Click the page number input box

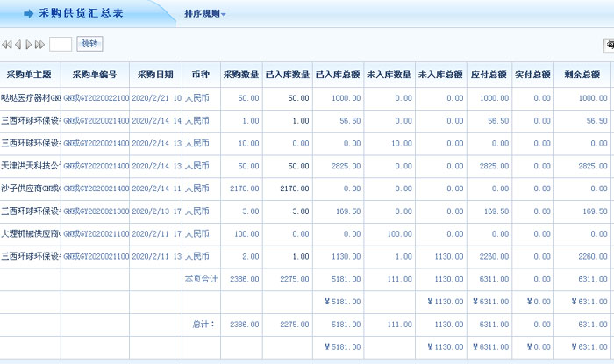61,44
